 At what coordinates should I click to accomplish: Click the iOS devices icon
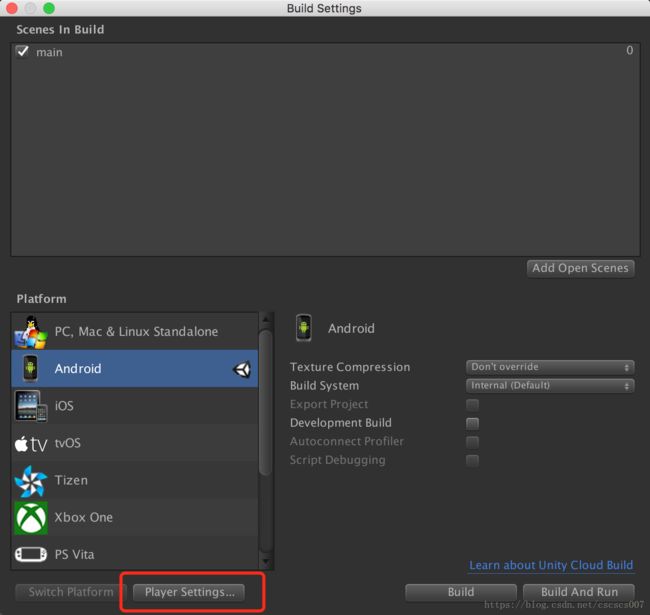coord(31,406)
